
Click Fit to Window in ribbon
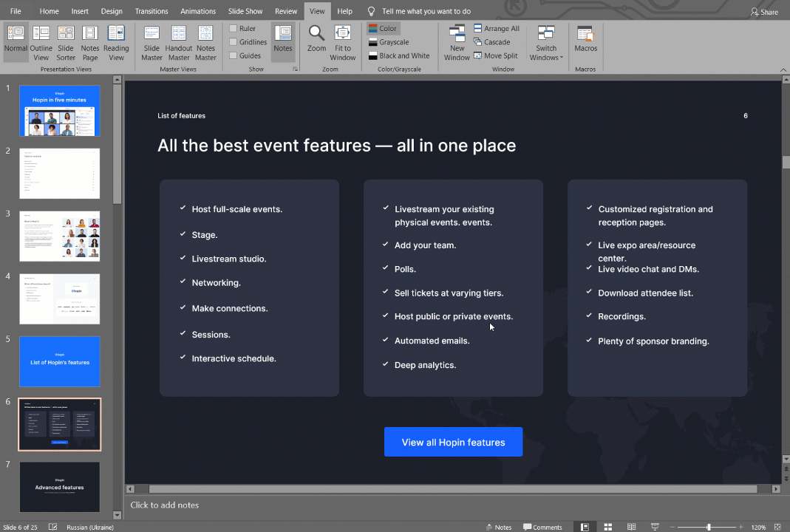click(x=343, y=42)
